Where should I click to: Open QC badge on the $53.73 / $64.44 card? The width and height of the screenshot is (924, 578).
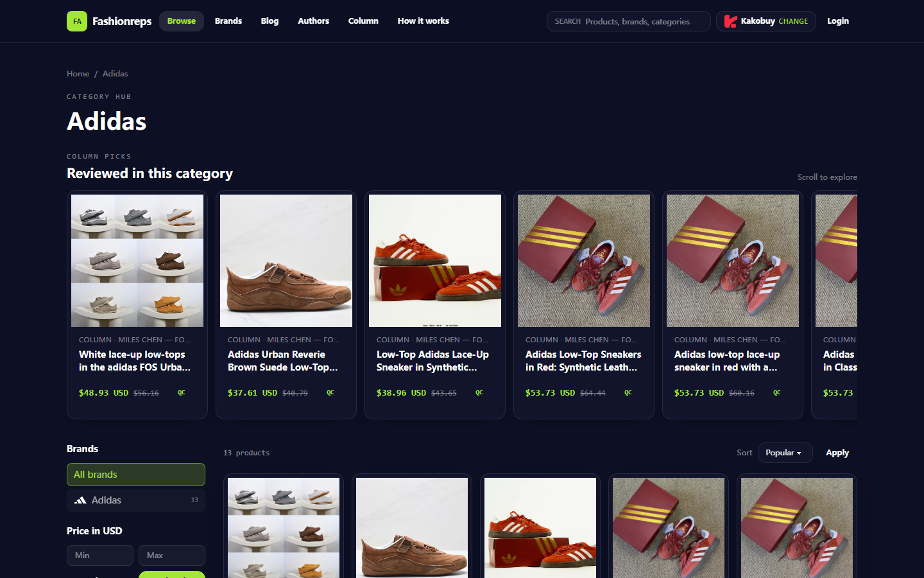[x=628, y=392]
